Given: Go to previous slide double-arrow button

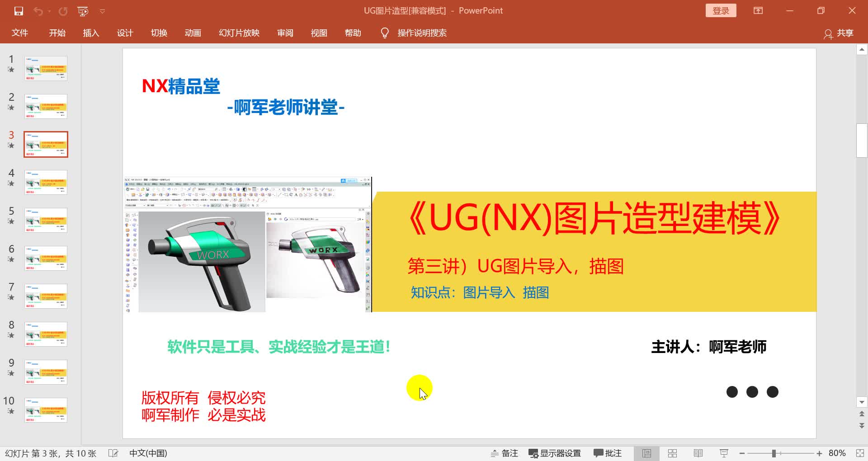Looking at the screenshot, I should click(x=862, y=414).
